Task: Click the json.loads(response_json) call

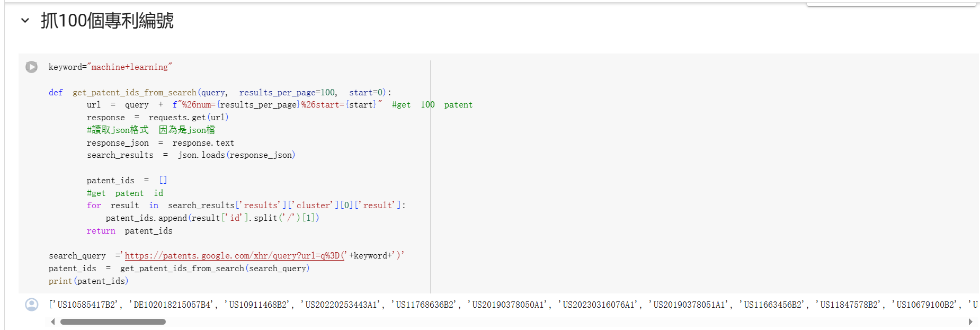Action: (x=236, y=155)
